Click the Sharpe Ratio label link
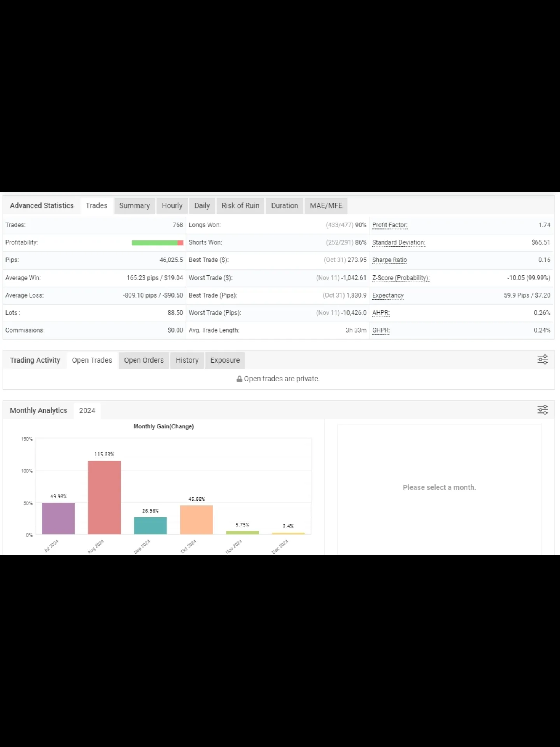 tap(389, 260)
